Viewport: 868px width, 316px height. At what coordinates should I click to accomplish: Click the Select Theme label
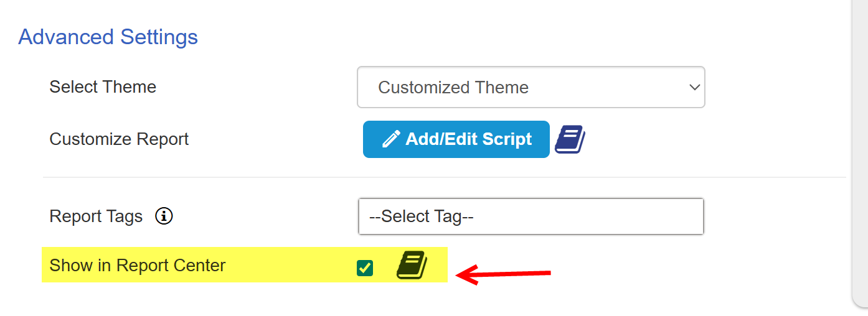tap(103, 86)
